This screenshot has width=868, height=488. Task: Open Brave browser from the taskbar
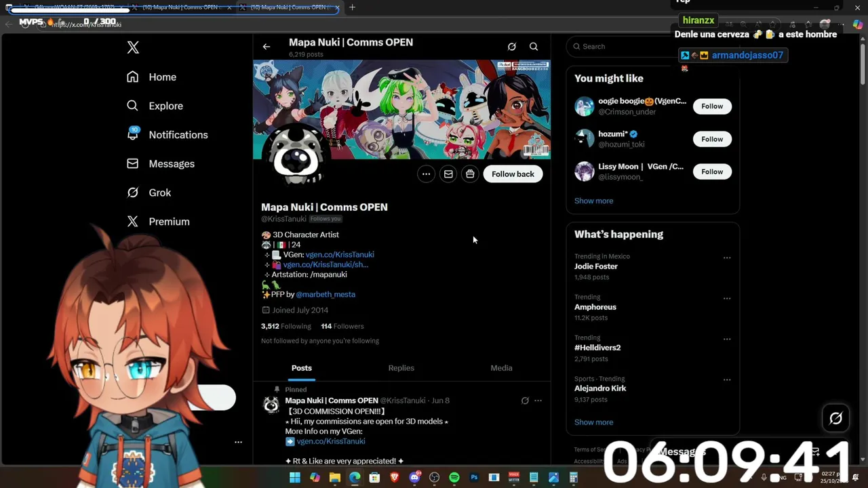[x=395, y=478]
